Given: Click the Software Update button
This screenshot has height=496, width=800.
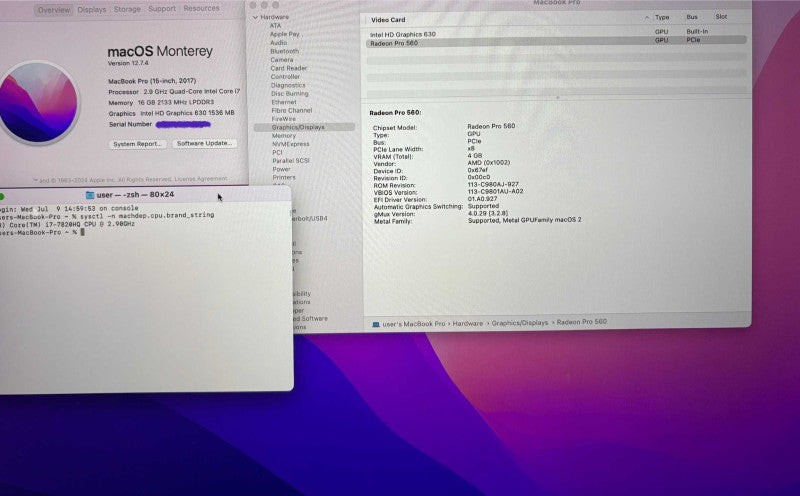Looking at the screenshot, I should [x=204, y=143].
